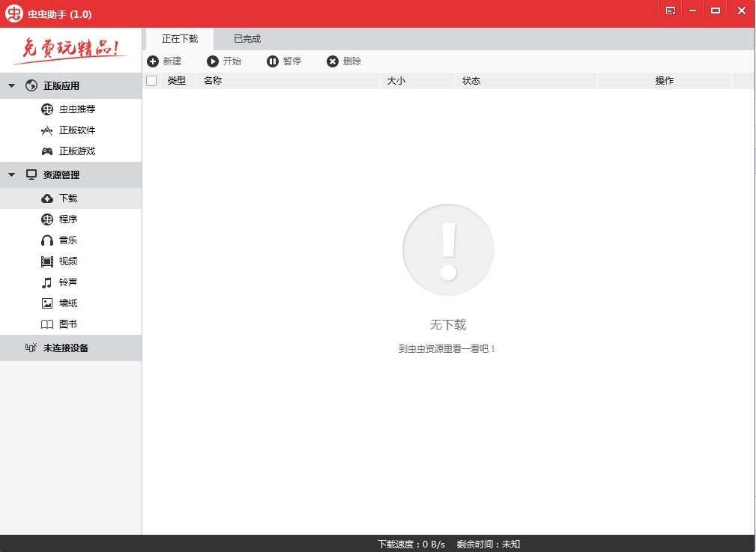Click the 虫虫助手 logo in title bar
This screenshot has height=552, width=756.
[x=14, y=13]
